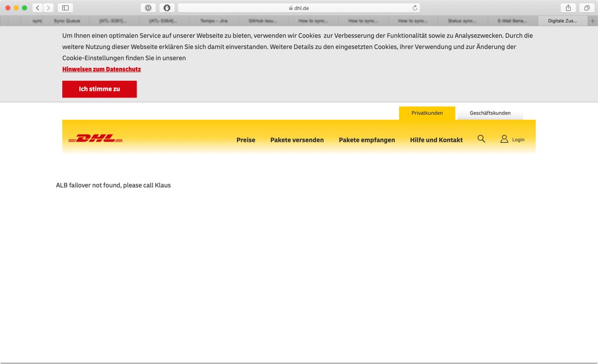Close the Safari window
This screenshot has width=598, height=364.
pyautogui.click(x=8, y=8)
